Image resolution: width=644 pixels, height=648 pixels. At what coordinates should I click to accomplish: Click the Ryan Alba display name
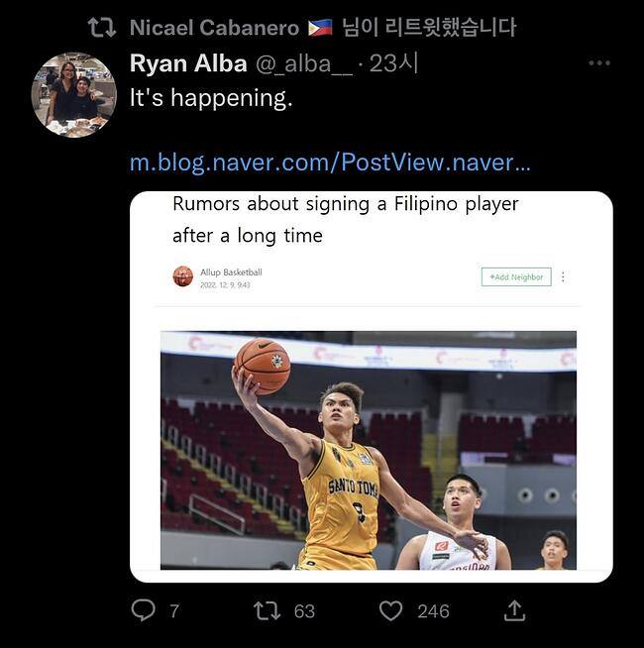pos(188,63)
